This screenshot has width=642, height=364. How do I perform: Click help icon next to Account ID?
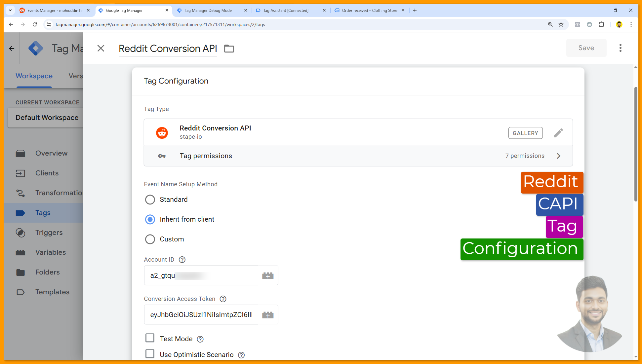(x=182, y=260)
